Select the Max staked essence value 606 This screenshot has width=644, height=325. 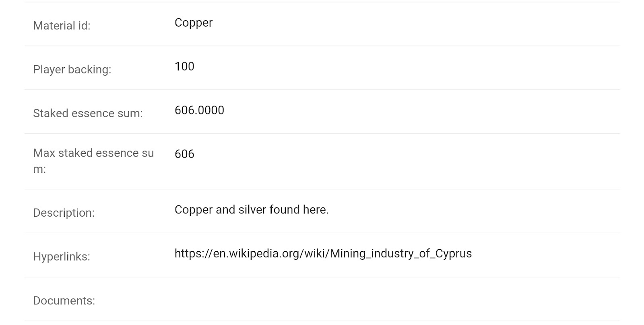(184, 154)
